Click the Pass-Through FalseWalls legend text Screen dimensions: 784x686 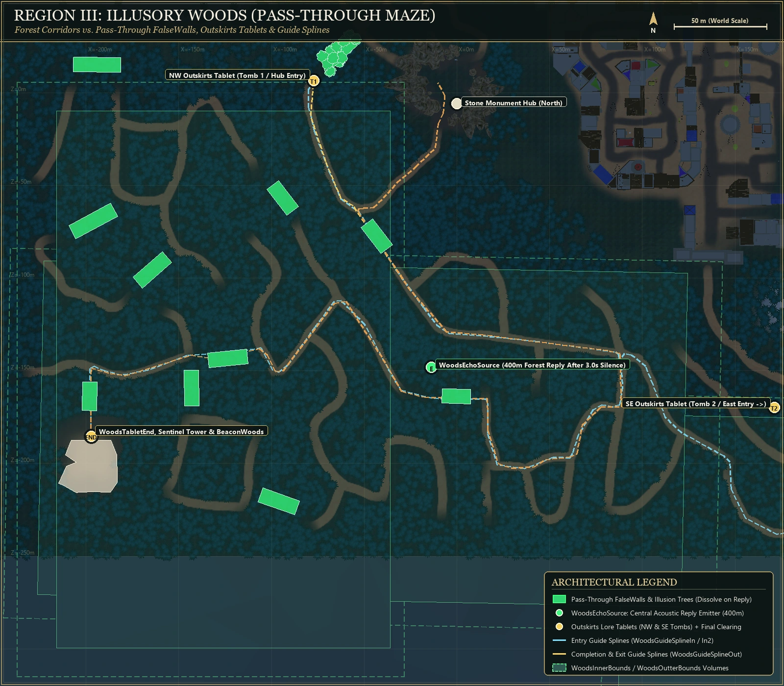tap(661, 599)
